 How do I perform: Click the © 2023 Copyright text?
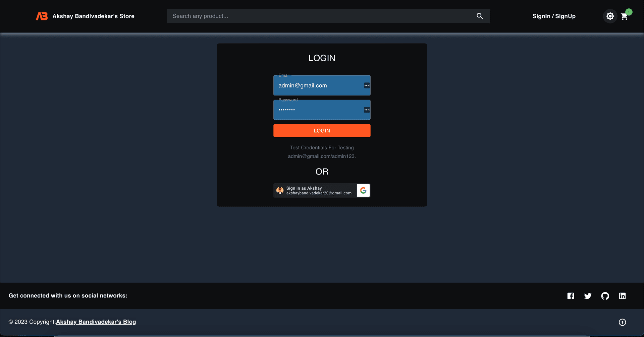[32, 322]
